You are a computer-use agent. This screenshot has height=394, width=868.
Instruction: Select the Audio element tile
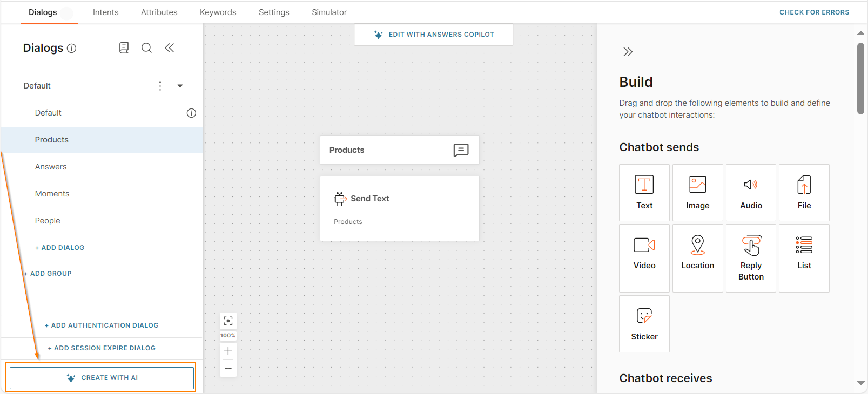(751, 193)
